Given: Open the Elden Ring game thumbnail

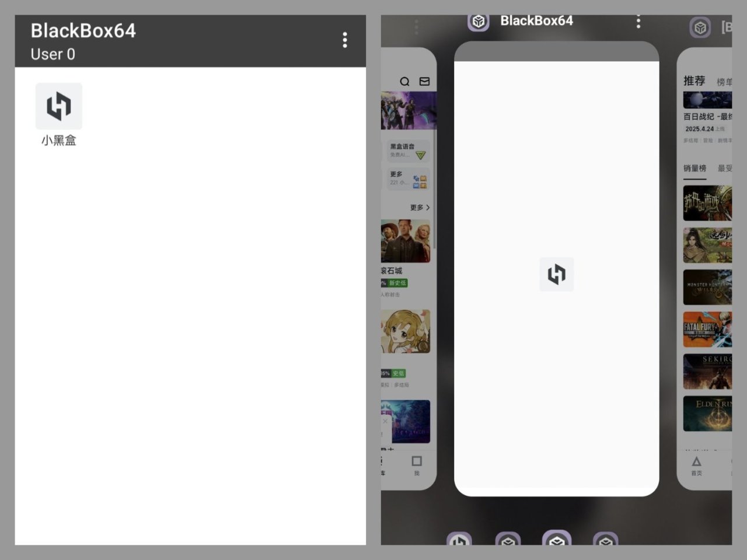Looking at the screenshot, I should [x=707, y=414].
